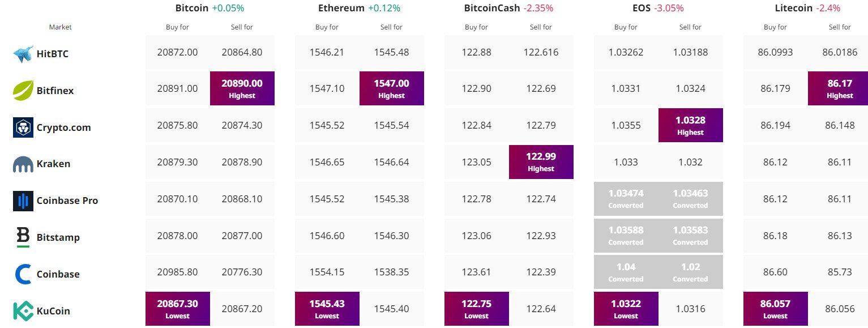Click Bitfinex highest Bitcoin sell price 20890.00
Screen dimensions: 868x328
242,88
